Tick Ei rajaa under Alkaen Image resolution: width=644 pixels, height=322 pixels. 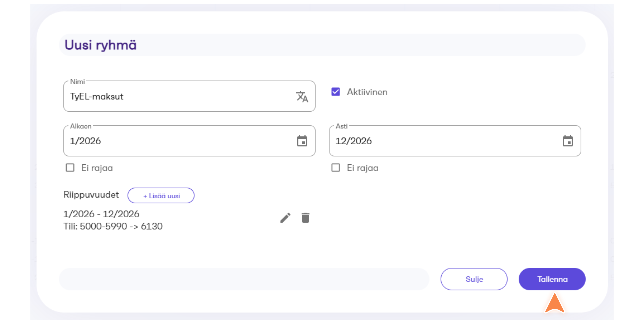[70, 168]
